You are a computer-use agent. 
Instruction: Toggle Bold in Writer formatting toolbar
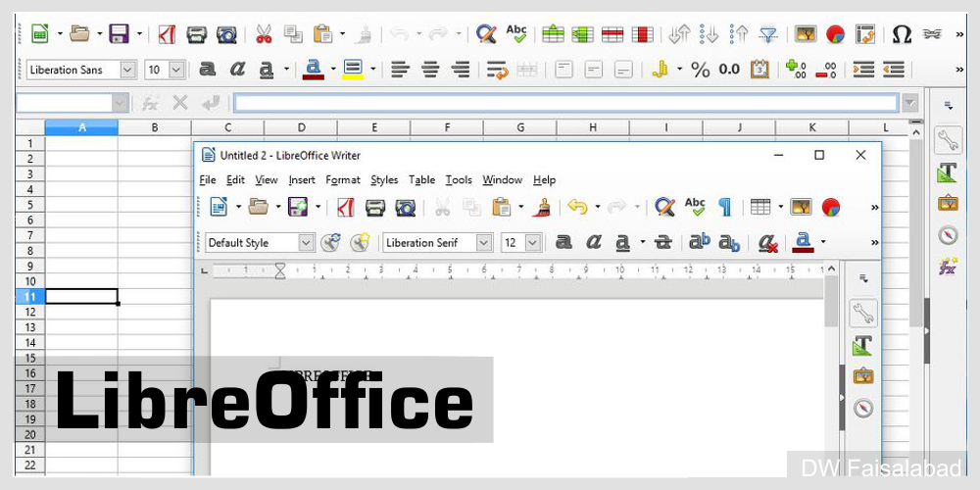tap(563, 242)
